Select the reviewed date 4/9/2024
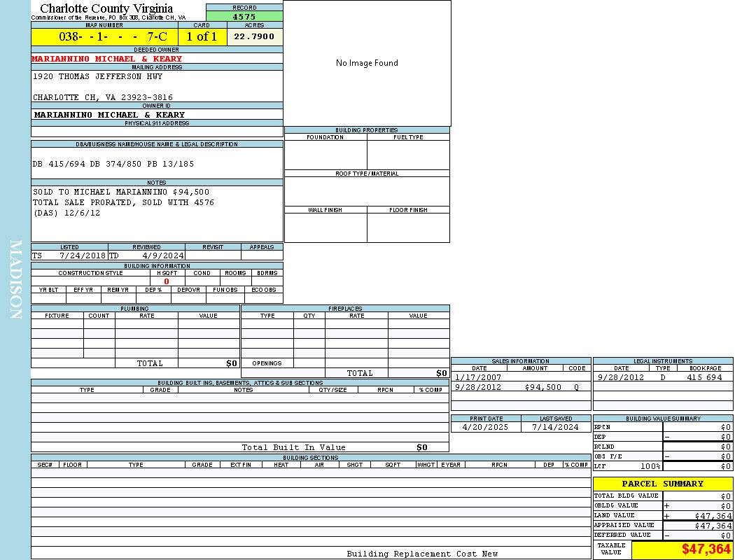 coord(162,255)
